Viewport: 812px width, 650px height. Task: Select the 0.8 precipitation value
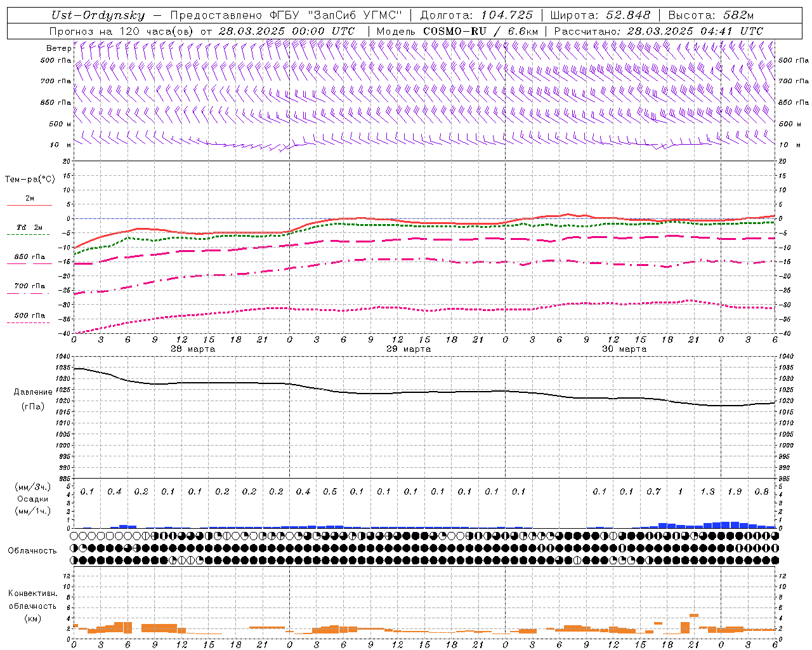761,492
